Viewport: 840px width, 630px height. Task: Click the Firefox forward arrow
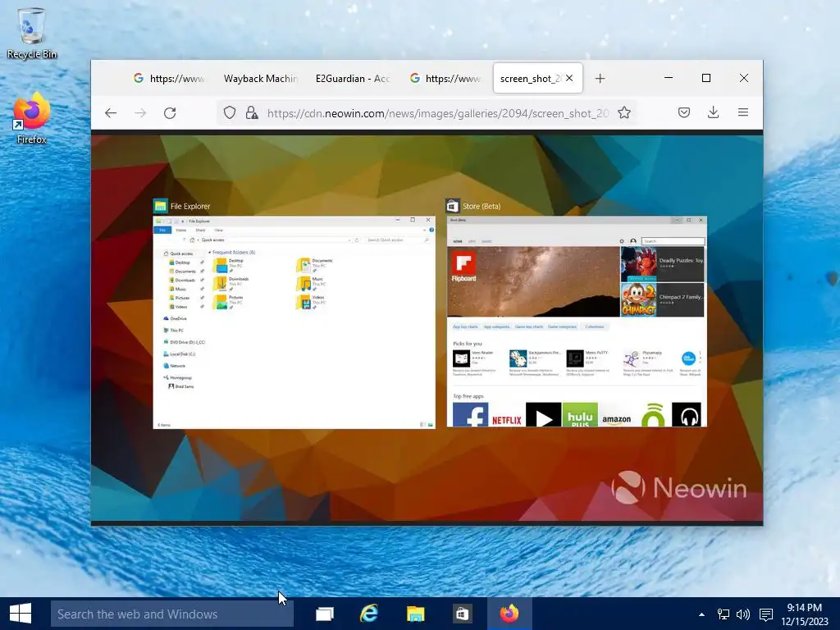click(140, 113)
